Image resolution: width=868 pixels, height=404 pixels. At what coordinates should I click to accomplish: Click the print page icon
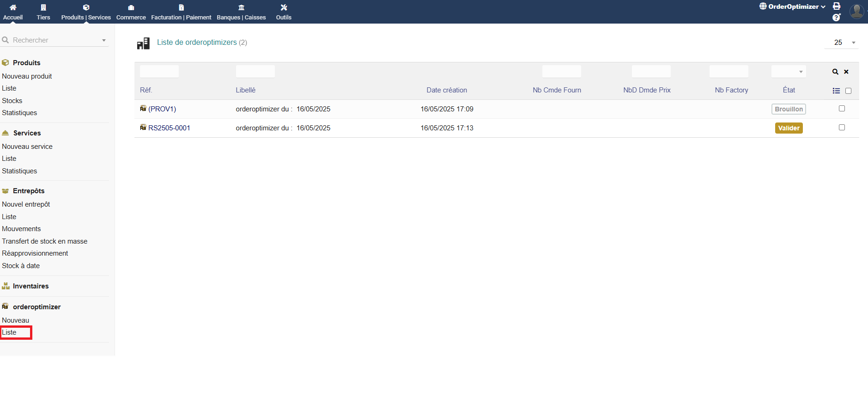point(837,6)
